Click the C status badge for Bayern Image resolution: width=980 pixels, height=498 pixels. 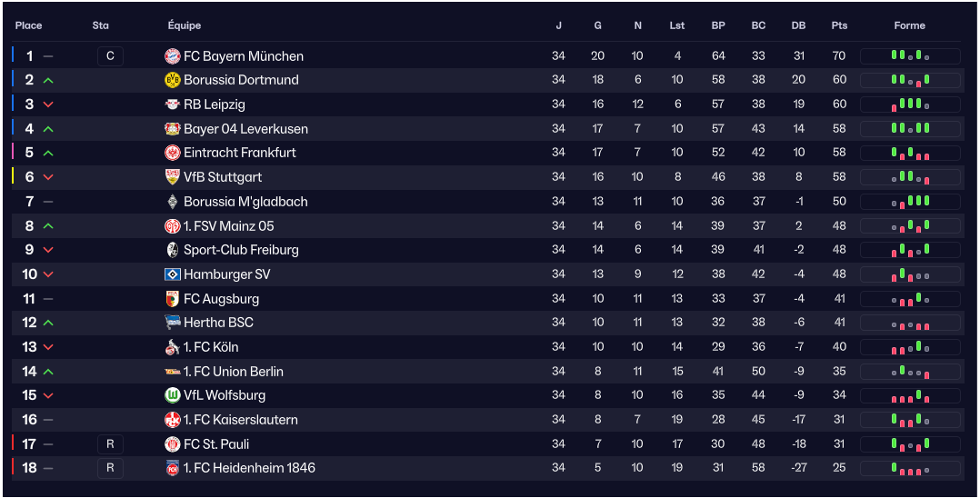110,56
